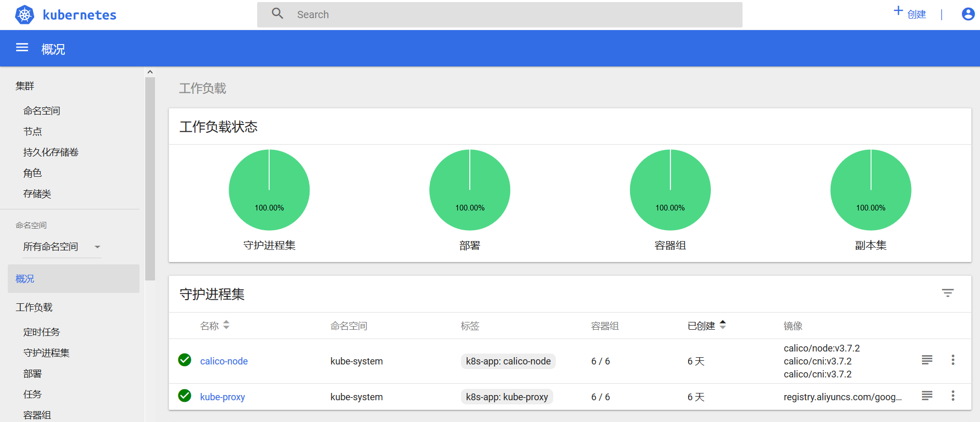This screenshot has height=422, width=980.
Task: Click the plus 创建 create button
Action: point(910,13)
